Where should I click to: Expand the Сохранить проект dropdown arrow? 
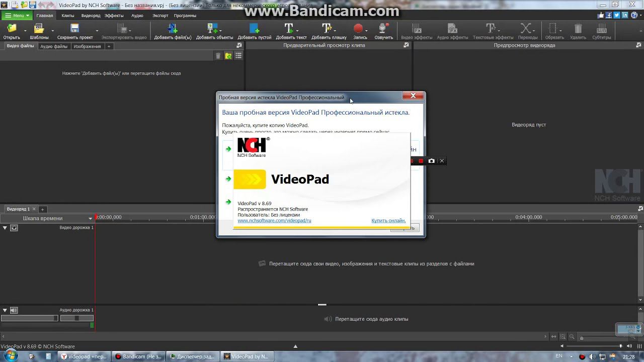tap(96, 31)
